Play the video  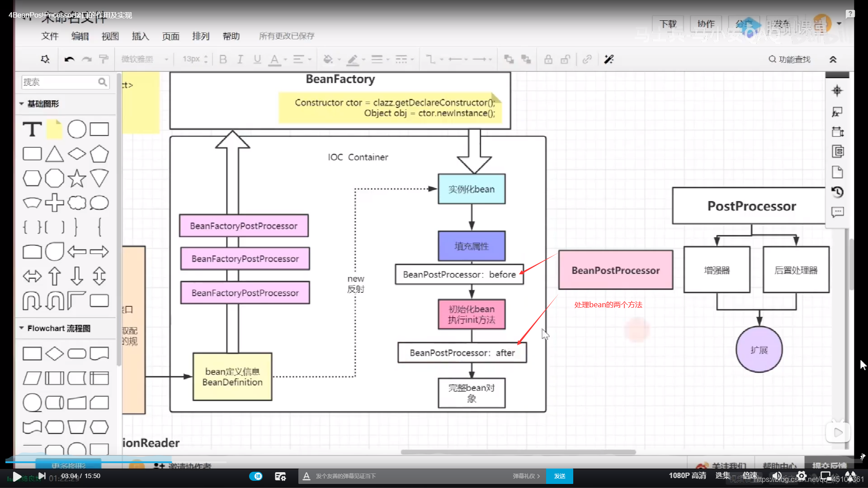(x=17, y=476)
